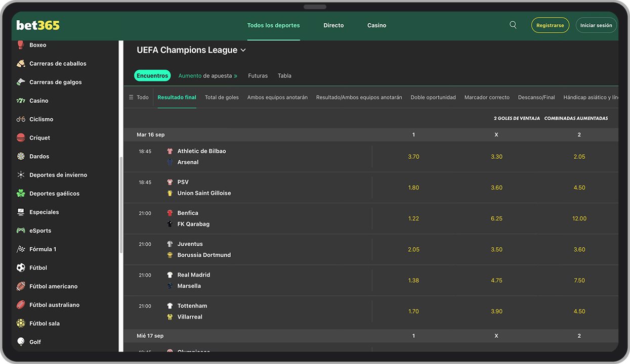Click the Iniciar sesión button
This screenshot has width=630, height=364.
596,25
